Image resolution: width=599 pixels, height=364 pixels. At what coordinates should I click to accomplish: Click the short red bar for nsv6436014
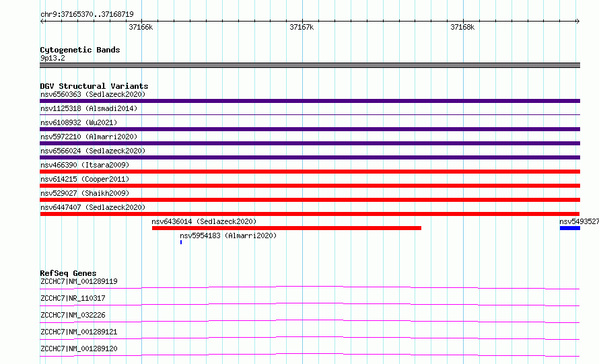pyautogui.click(x=287, y=228)
